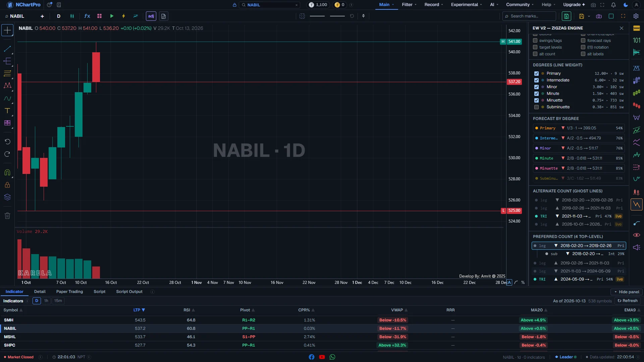Click the trash delete drawings icon
Screen dimensions: 644x362
[x=7, y=216]
